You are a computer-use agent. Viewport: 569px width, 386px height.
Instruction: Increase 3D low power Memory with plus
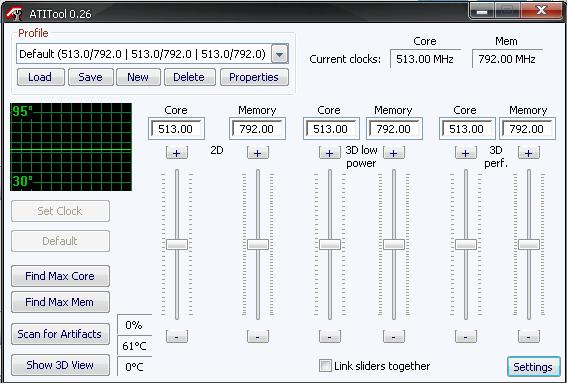pyautogui.click(x=394, y=153)
